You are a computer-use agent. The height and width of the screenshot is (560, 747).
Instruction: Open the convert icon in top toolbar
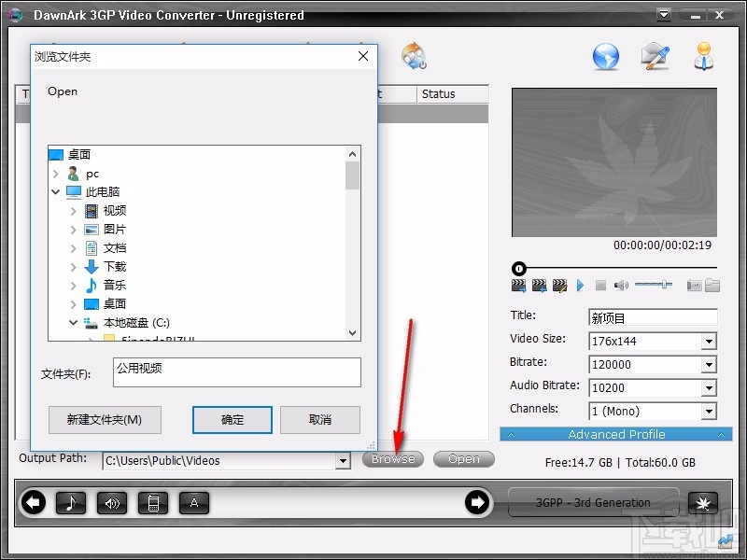click(415, 56)
